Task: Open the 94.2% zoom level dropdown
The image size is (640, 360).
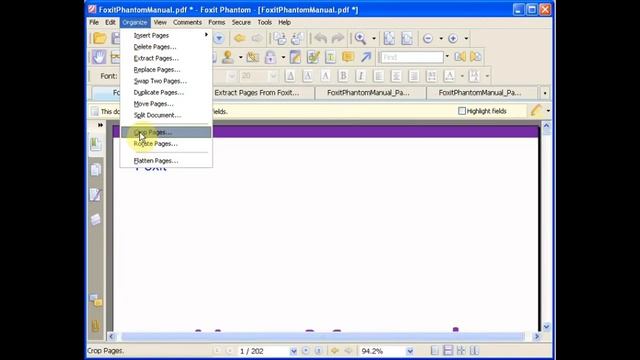Action: tap(410, 351)
